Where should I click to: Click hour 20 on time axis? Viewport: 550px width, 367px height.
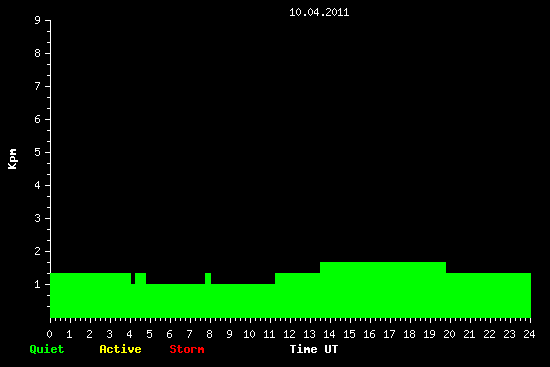click(x=449, y=334)
